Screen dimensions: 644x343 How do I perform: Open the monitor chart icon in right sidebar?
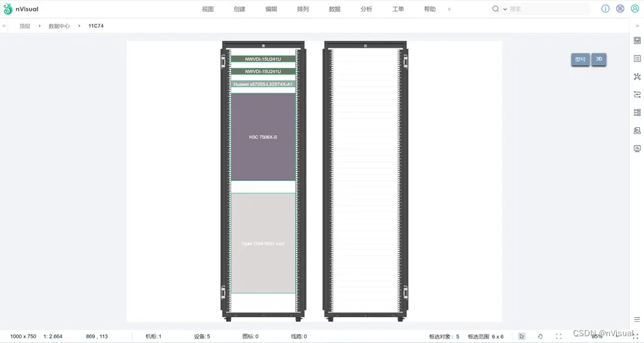coord(637,148)
